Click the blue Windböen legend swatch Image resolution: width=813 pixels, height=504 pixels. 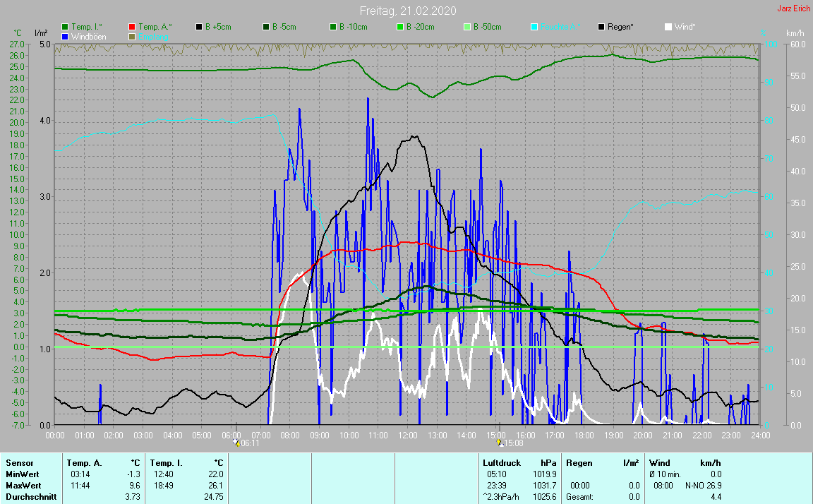(x=65, y=37)
